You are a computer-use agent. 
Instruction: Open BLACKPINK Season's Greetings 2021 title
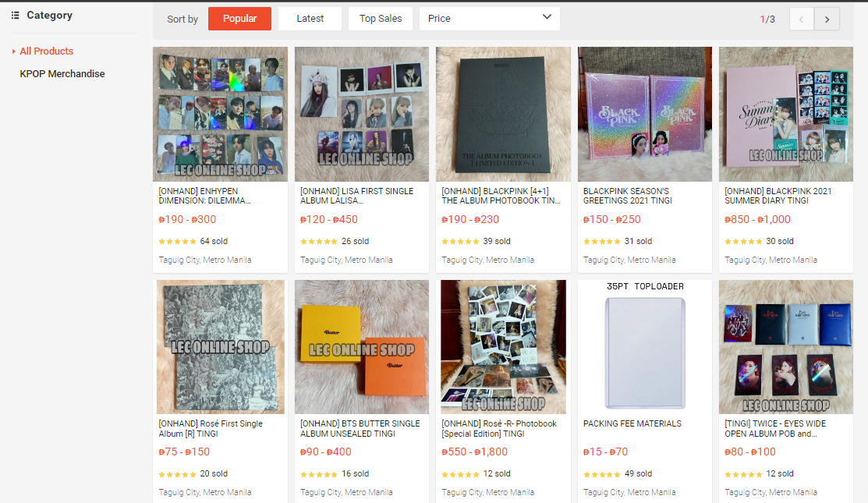(x=625, y=196)
